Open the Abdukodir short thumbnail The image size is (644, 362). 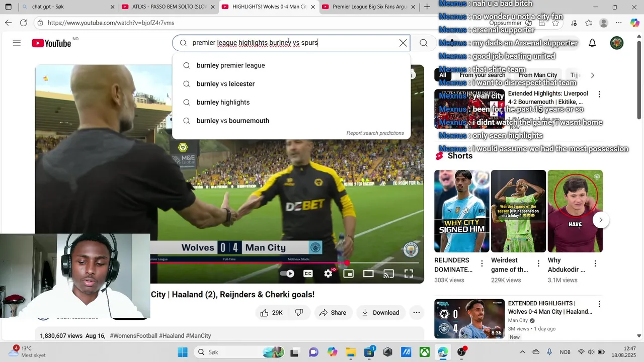[575, 211]
